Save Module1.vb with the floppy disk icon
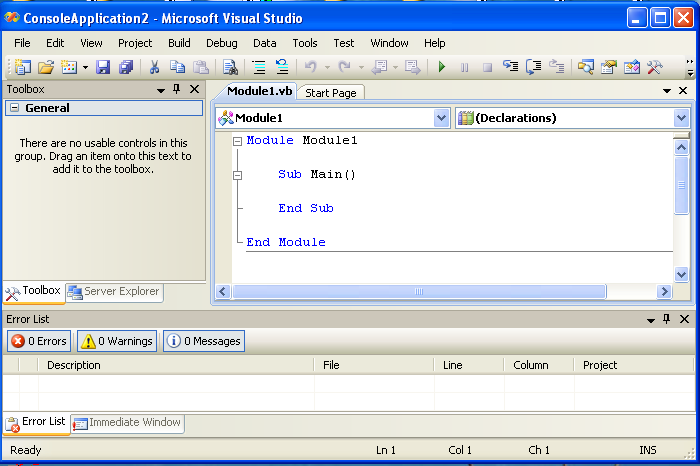This screenshot has height=466, width=700. click(103, 67)
